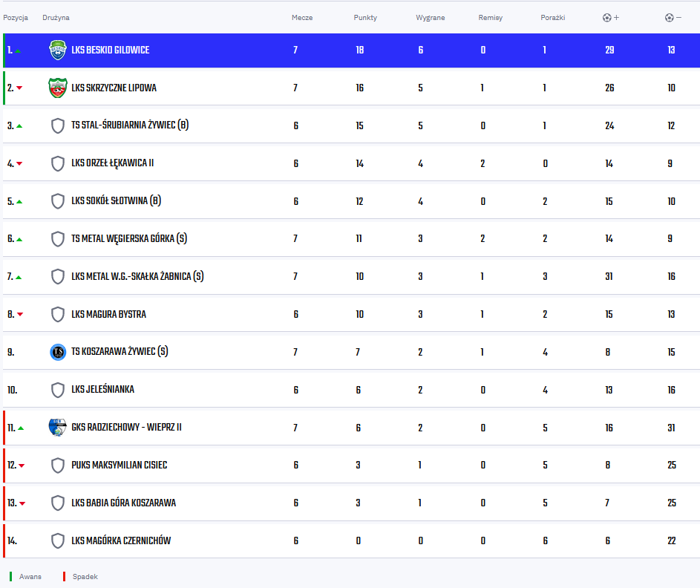
Task: Sort by the Mecze column header
Action: 302,17
